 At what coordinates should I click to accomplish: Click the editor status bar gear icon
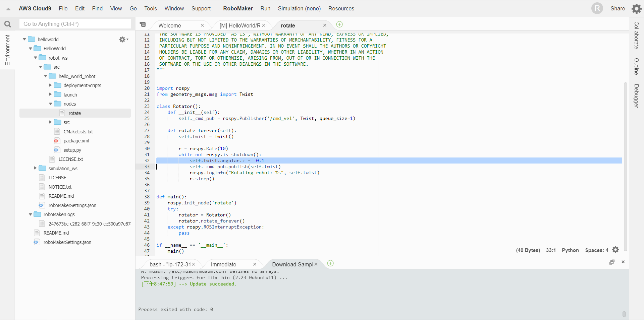point(615,250)
